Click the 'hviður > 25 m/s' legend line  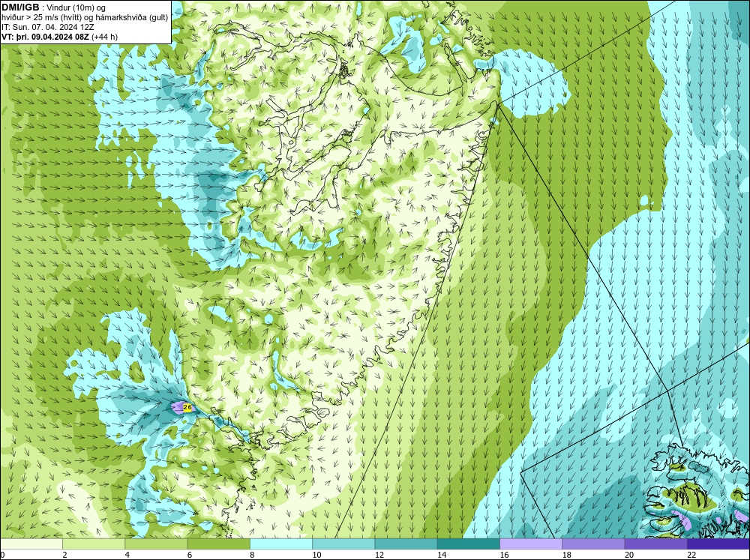coord(85,17)
